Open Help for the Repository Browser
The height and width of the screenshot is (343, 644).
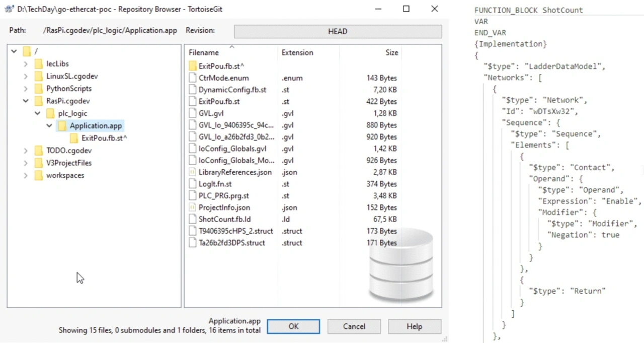414,326
